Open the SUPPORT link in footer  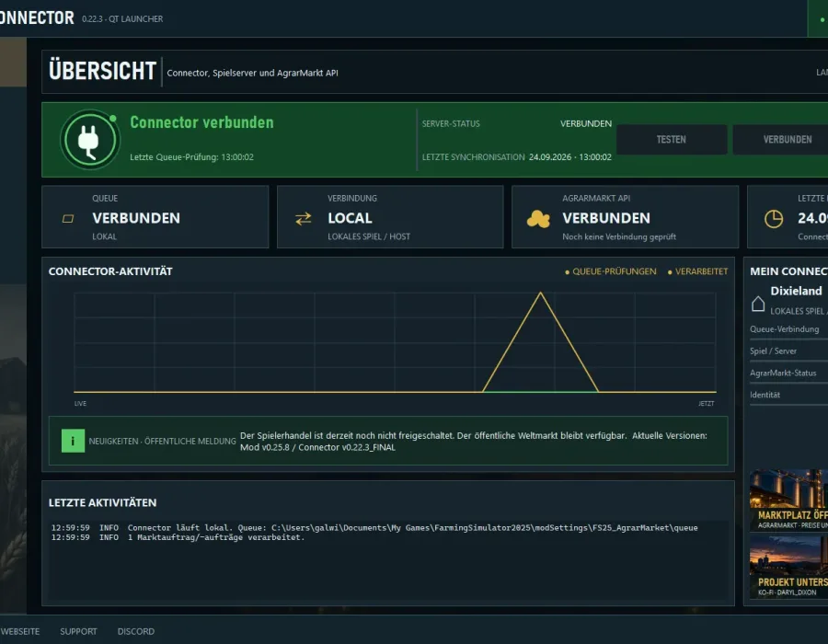[78, 631]
